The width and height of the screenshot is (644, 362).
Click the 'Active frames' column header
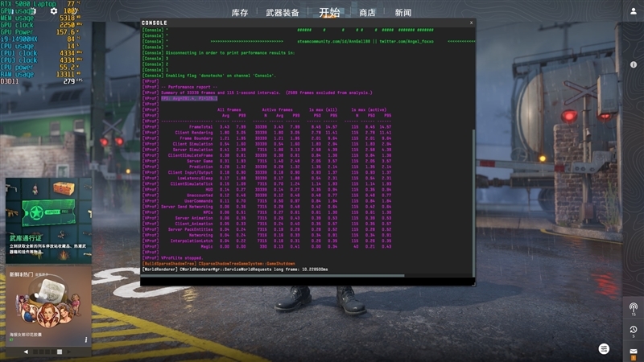click(x=277, y=110)
